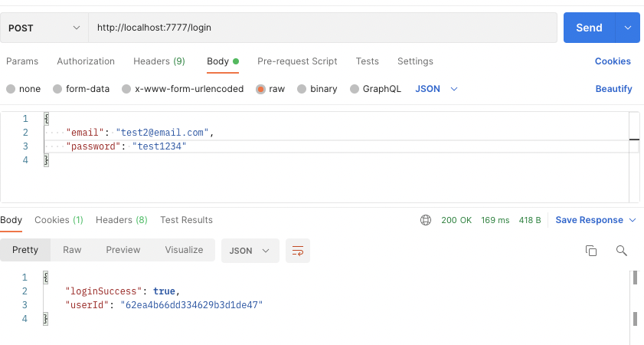Click the globe network icon beside status

click(x=426, y=220)
